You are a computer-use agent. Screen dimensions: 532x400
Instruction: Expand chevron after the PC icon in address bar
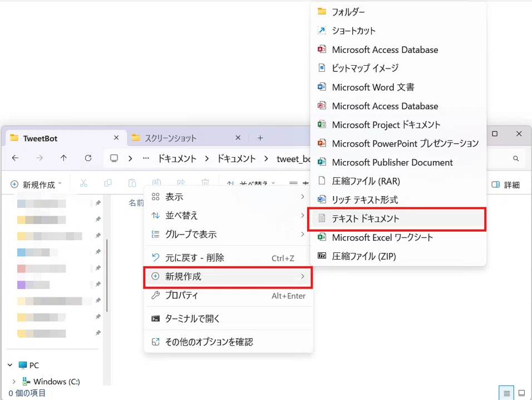[x=130, y=159]
